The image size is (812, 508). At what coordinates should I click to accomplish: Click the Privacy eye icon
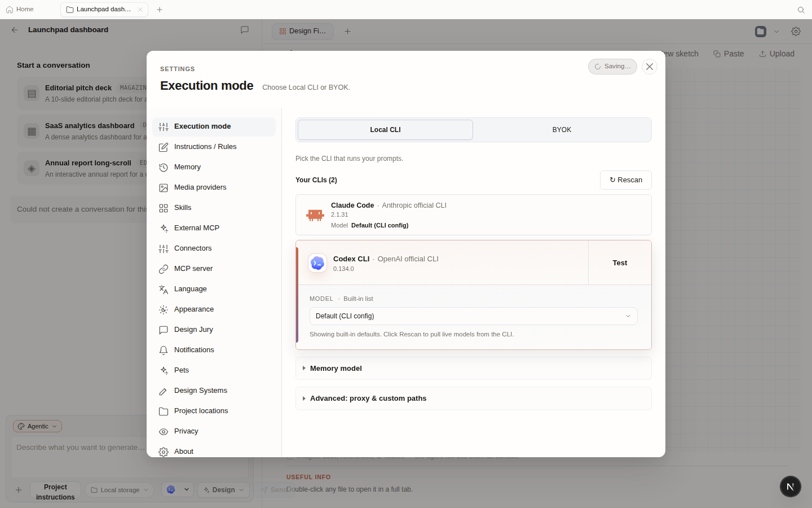pos(164,432)
